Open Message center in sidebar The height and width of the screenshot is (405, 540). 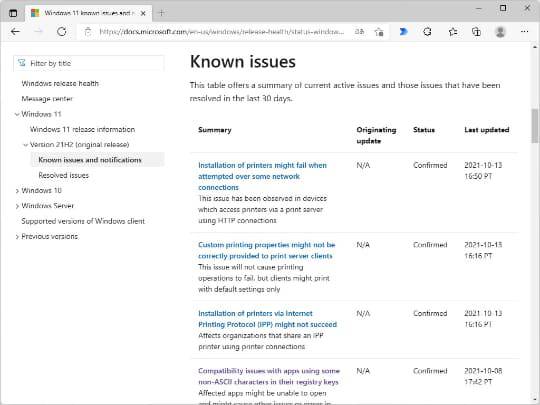tap(47, 99)
